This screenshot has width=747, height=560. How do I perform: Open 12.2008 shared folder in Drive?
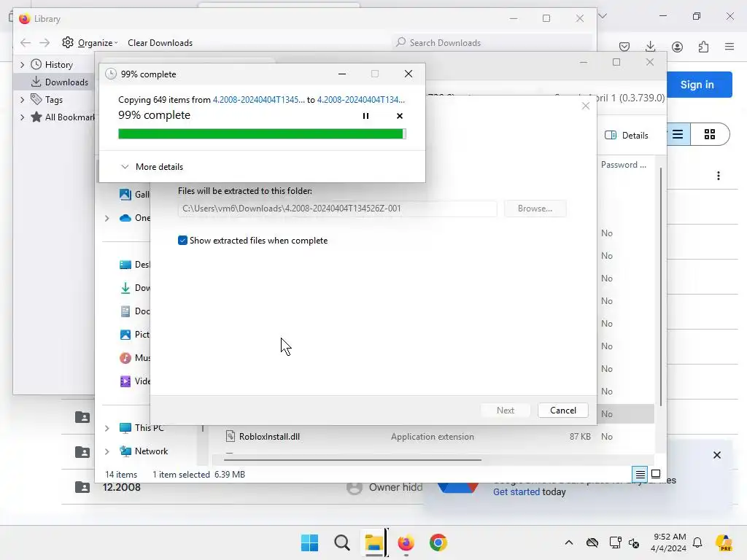(x=122, y=487)
